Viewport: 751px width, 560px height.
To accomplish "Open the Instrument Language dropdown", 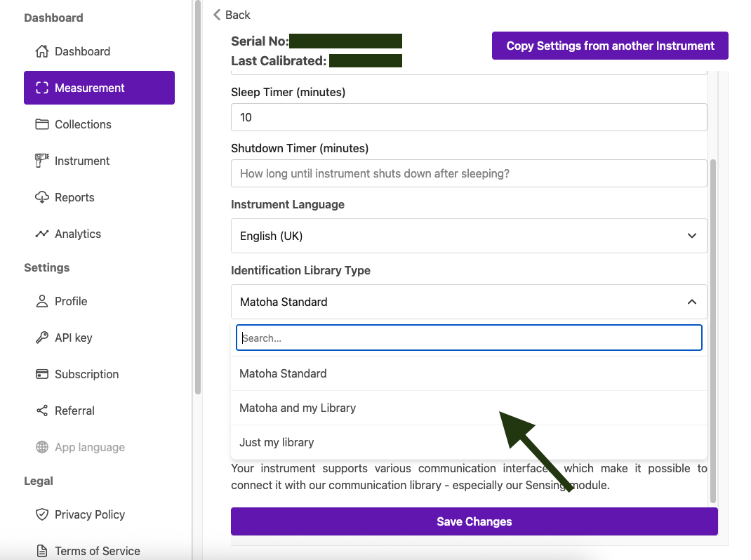I will (468, 236).
